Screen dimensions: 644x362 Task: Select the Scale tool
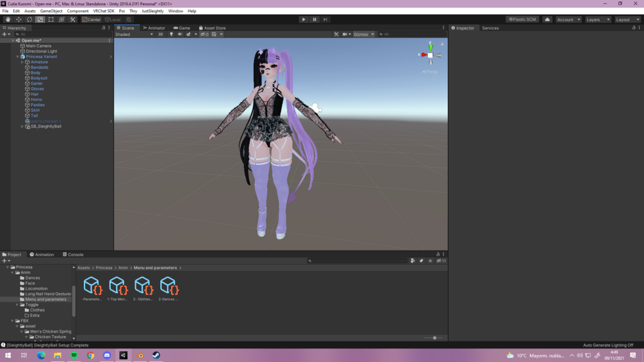click(x=40, y=19)
